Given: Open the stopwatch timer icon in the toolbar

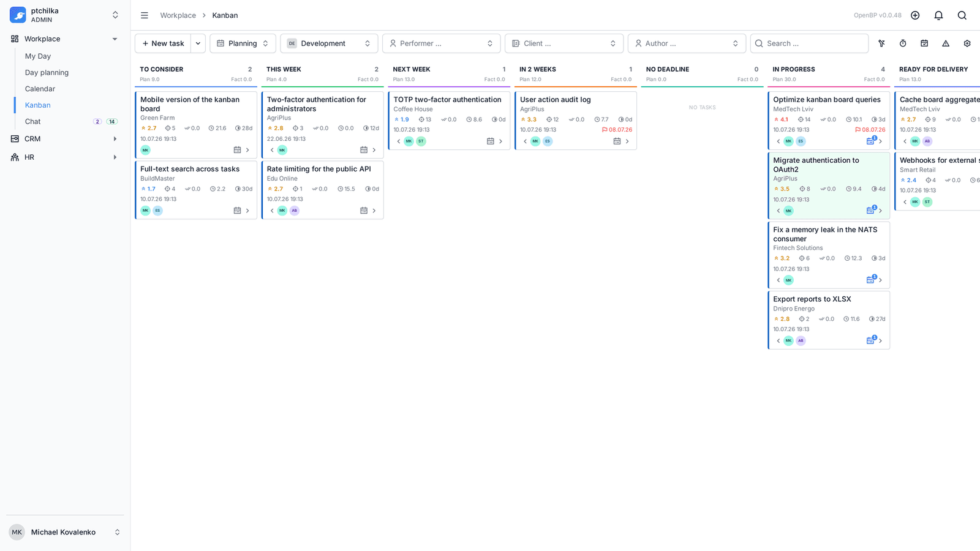Looking at the screenshot, I should click(903, 43).
